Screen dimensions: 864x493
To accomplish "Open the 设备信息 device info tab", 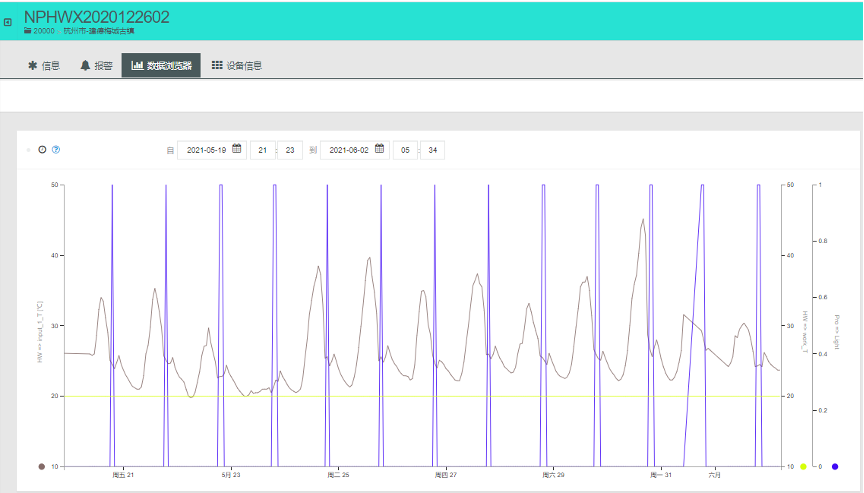I will click(x=237, y=66).
